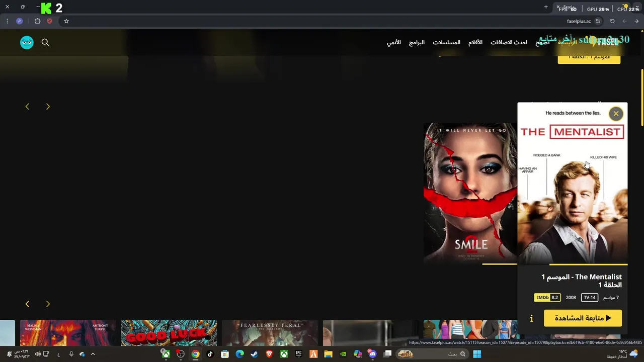Click the TV-14 rating badge

[x=589, y=298]
